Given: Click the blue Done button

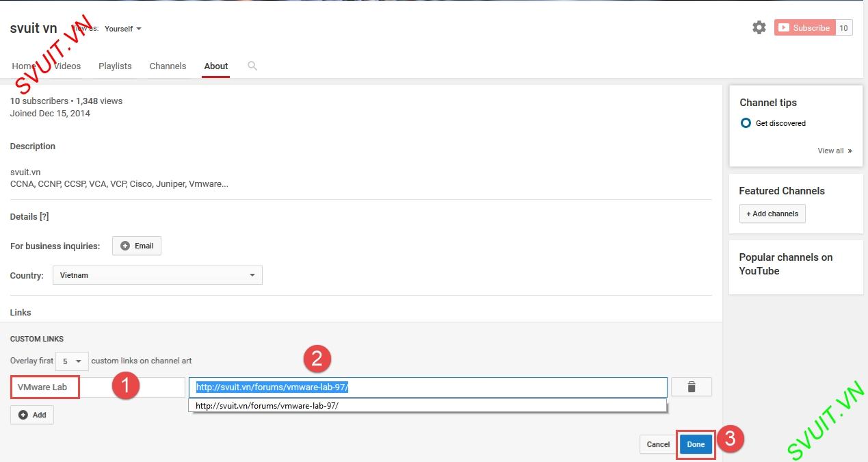Looking at the screenshot, I should point(696,444).
